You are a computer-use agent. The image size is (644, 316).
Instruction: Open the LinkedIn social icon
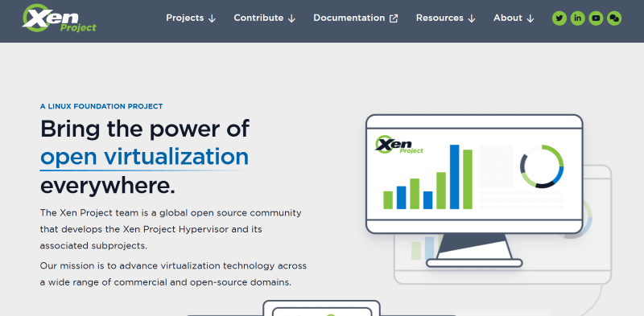[x=577, y=18]
